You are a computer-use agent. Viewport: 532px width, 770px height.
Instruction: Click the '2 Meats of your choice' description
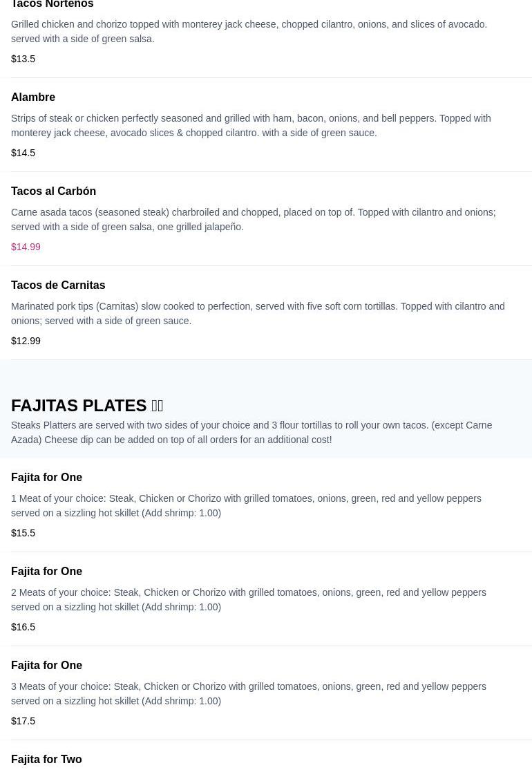[248, 599]
